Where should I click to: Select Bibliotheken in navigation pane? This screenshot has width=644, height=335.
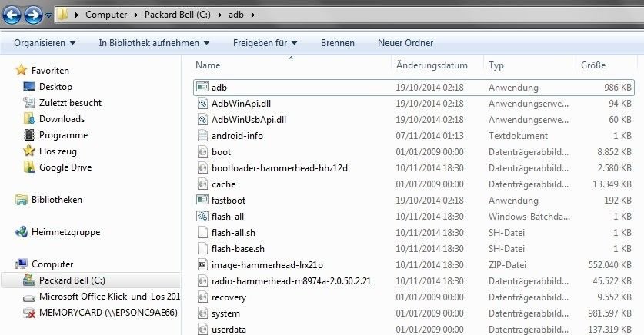[x=57, y=200]
